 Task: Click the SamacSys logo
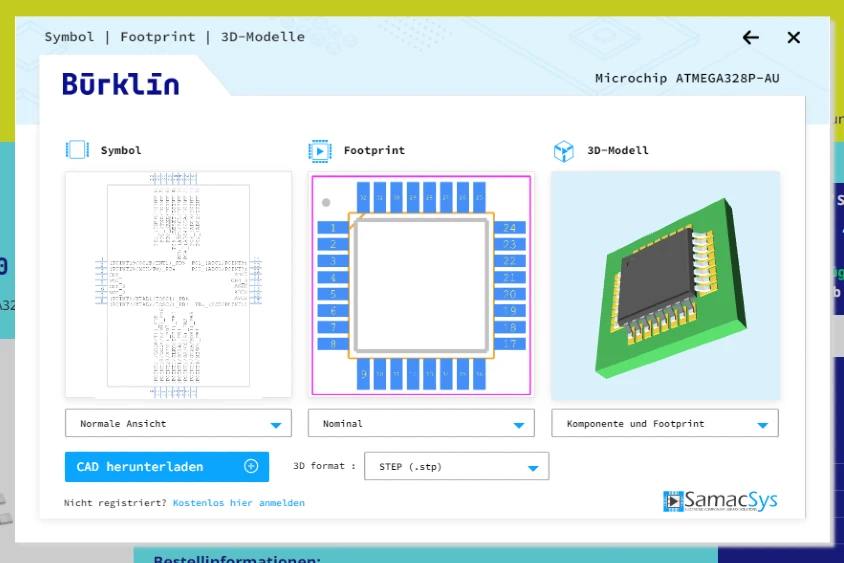[720, 501]
